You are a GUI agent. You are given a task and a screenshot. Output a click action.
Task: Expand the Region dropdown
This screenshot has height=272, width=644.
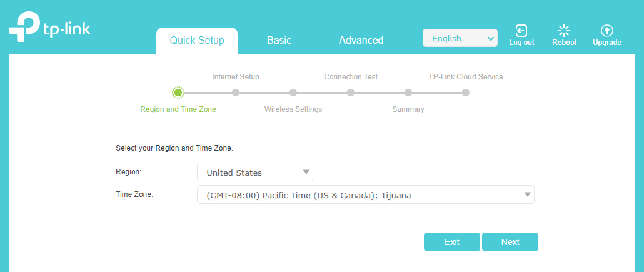pyautogui.click(x=254, y=173)
